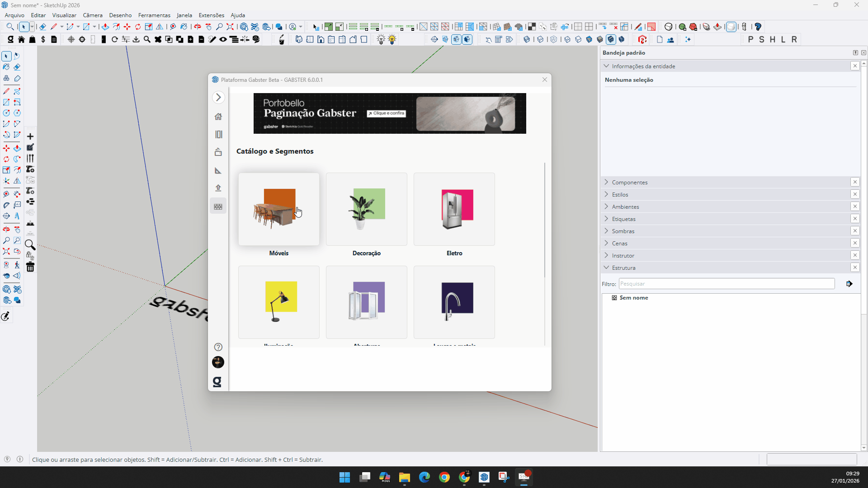The height and width of the screenshot is (488, 868).
Task: Click the 'Clique e confira' banner button
Action: (x=387, y=113)
